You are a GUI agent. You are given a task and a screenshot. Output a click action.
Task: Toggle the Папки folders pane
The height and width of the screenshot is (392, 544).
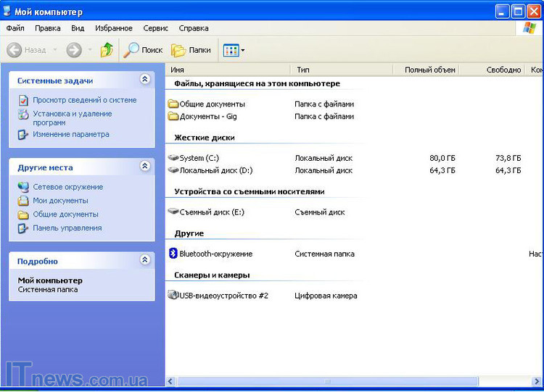pyautogui.click(x=191, y=50)
